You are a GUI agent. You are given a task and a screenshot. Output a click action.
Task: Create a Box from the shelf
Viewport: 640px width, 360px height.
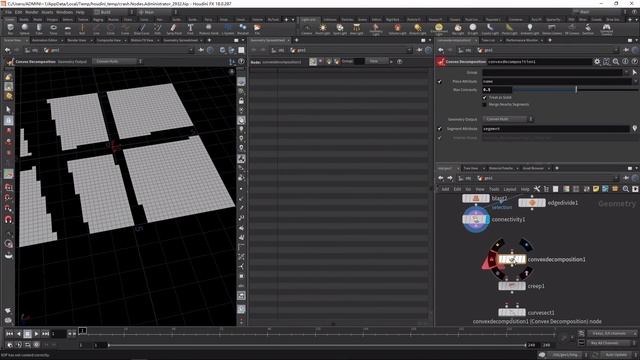(x=10, y=29)
